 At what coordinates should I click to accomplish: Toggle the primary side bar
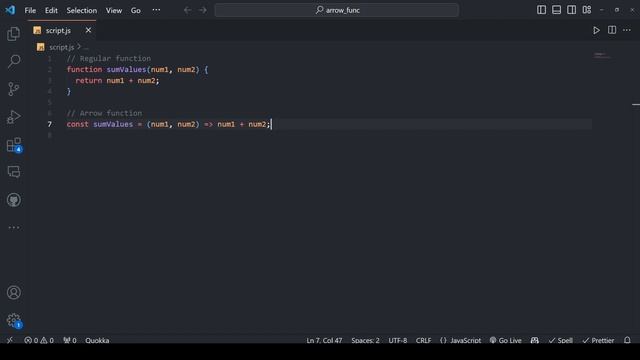click(x=541, y=10)
